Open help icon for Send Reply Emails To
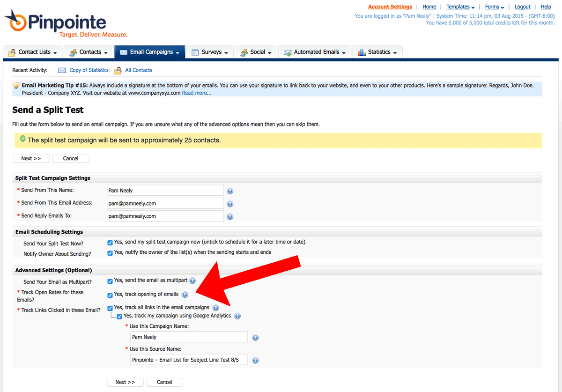This screenshot has width=562, height=392. click(x=230, y=217)
